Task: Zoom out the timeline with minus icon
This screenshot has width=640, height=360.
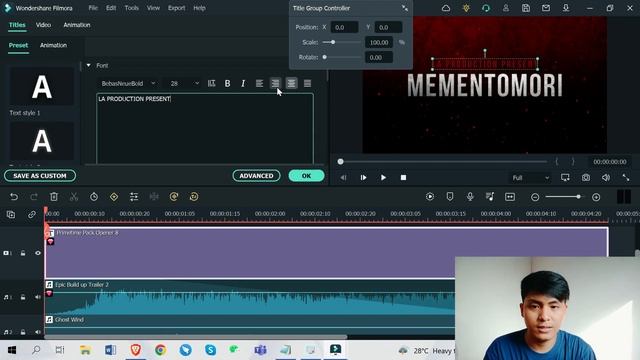Action: tap(535, 197)
